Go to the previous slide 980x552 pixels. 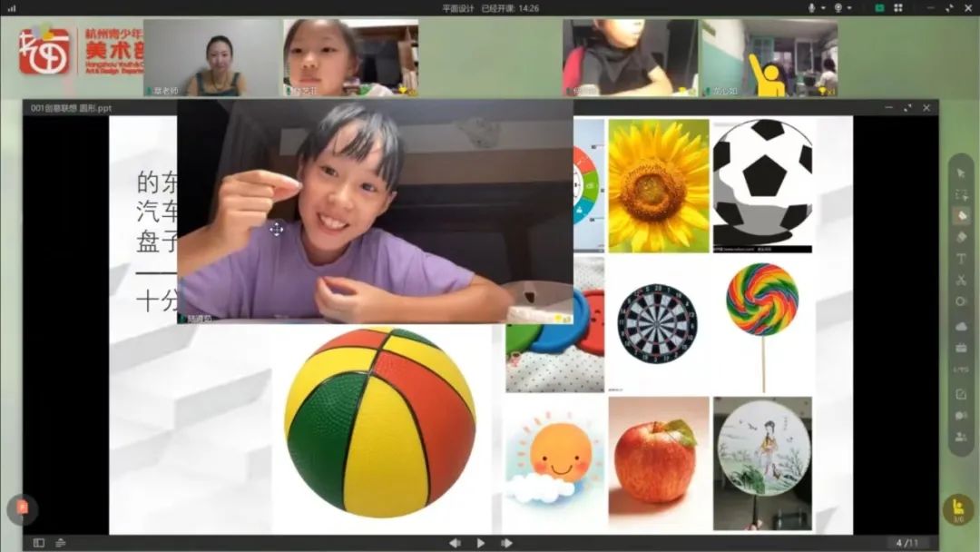pyautogui.click(x=455, y=543)
